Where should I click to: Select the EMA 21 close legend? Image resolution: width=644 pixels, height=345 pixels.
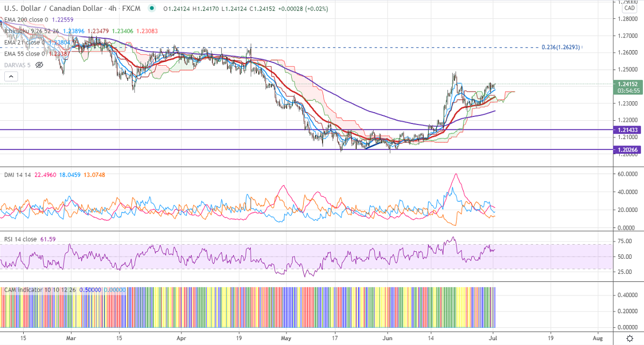point(24,43)
